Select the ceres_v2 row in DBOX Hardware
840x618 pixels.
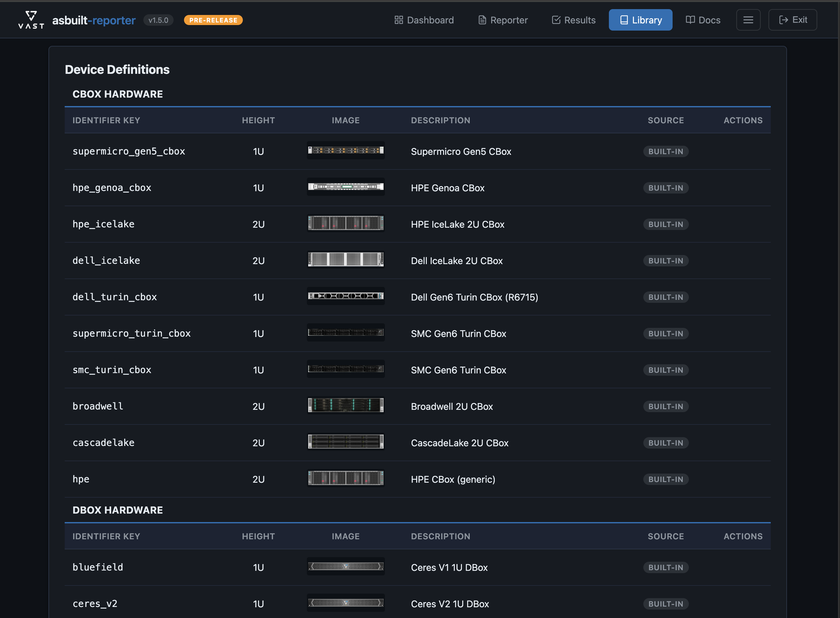coord(95,603)
